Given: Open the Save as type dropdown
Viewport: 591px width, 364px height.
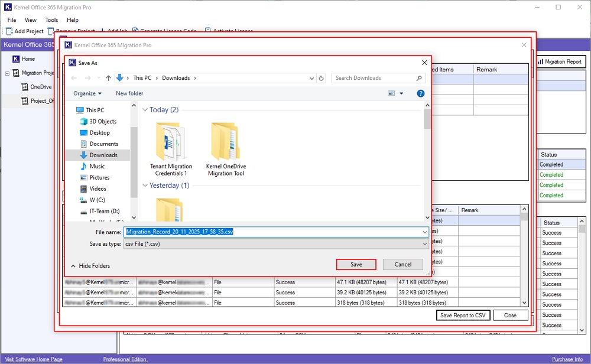Looking at the screenshot, I should tap(277, 243).
